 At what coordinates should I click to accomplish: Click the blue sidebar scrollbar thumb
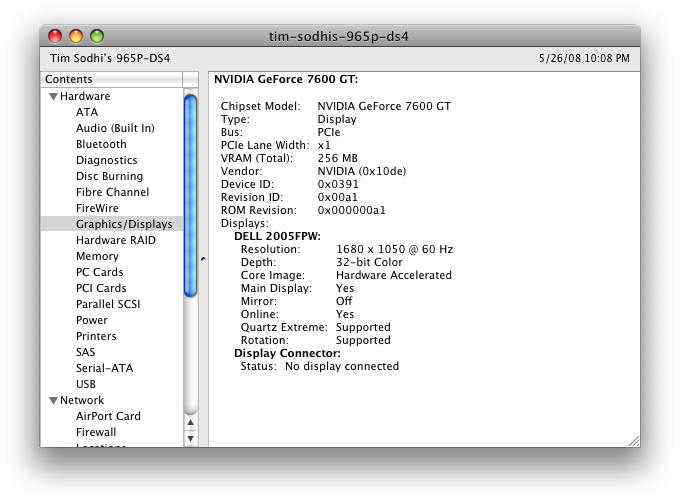click(191, 195)
